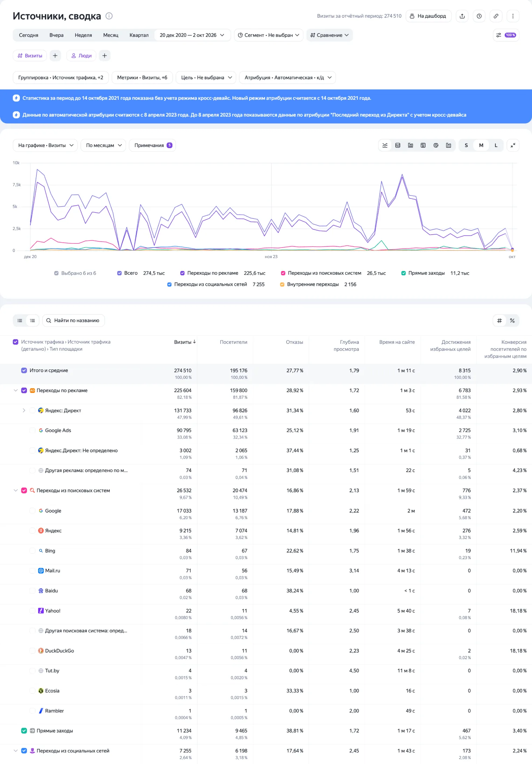Select the line chart view icon

pos(385,145)
